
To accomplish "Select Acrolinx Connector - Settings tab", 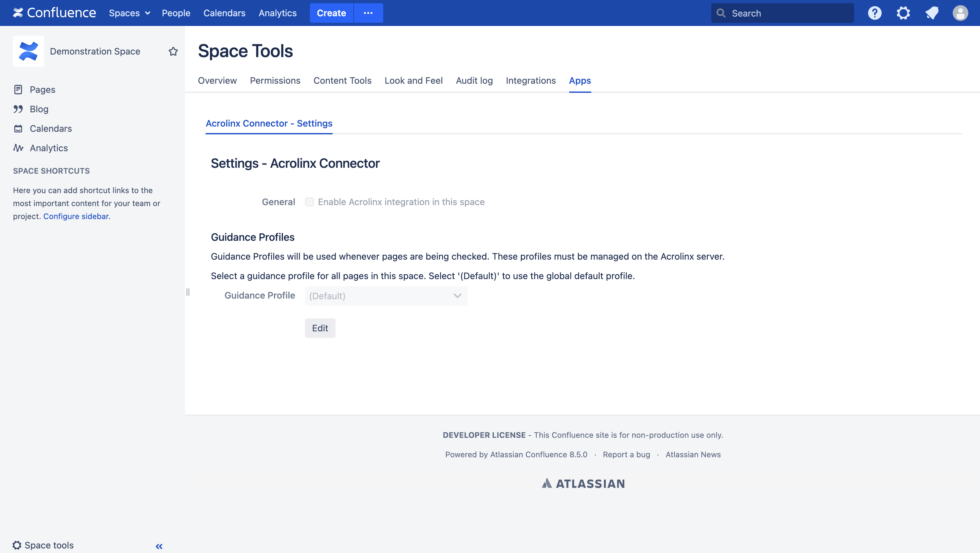I will (269, 123).
